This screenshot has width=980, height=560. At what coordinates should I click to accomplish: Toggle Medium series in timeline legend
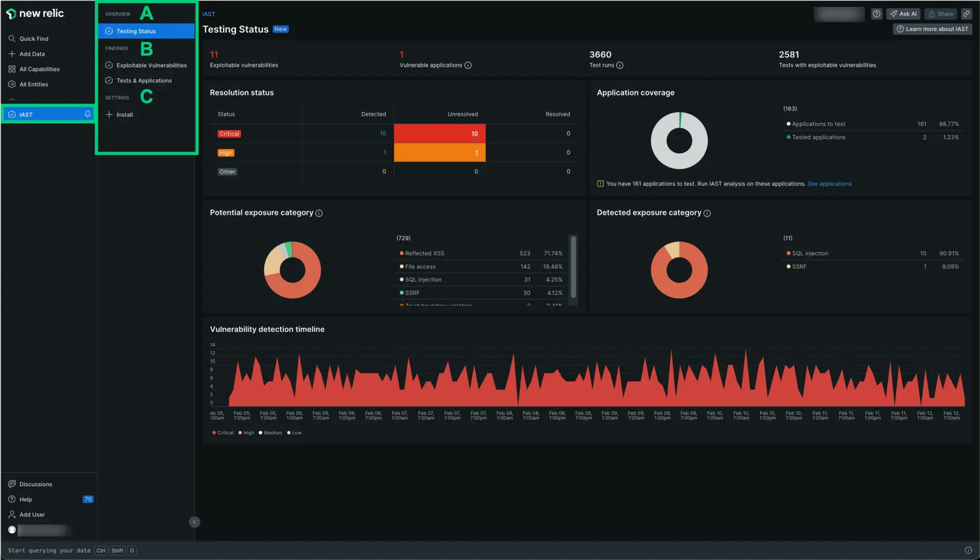[x=270, y=433]
